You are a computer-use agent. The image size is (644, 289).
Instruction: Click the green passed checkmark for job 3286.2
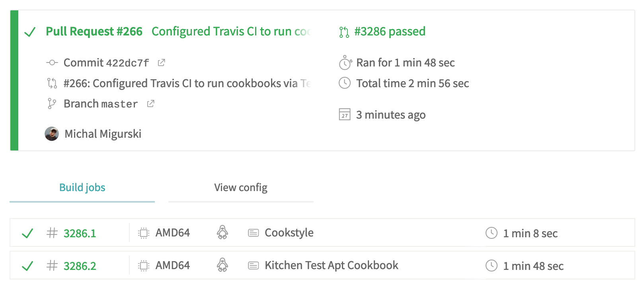tap(27, 266)
